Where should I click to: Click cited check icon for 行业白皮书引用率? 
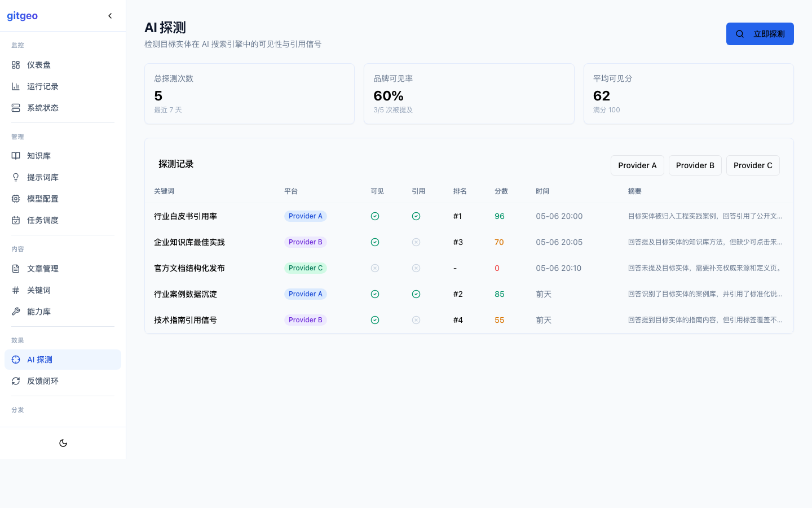click(416, 216)
